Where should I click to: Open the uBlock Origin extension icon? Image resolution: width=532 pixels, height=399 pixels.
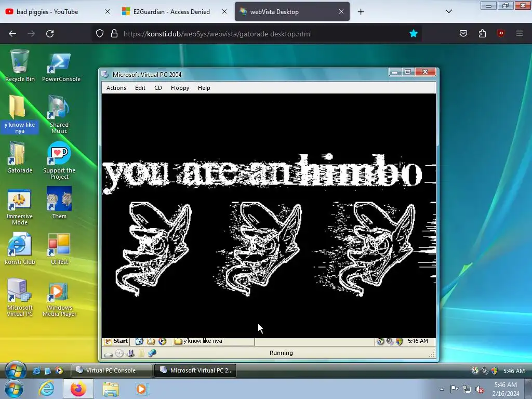pyautogui.click(x=500, y=33)
